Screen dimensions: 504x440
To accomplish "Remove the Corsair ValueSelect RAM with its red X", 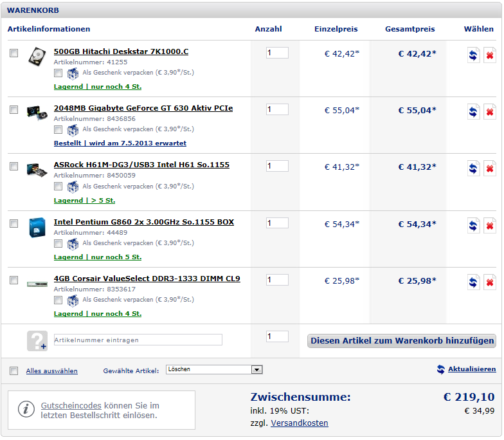I will (x=490, y=282).
